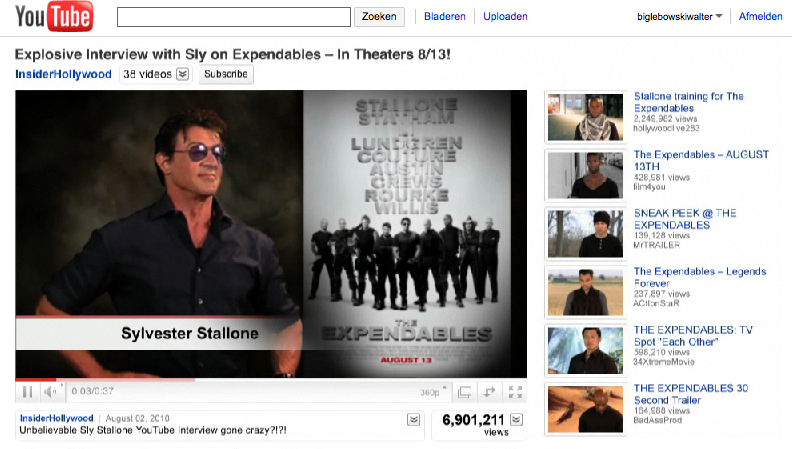Click the YouTube logo
792x449 pixels.
click(54, 17)
